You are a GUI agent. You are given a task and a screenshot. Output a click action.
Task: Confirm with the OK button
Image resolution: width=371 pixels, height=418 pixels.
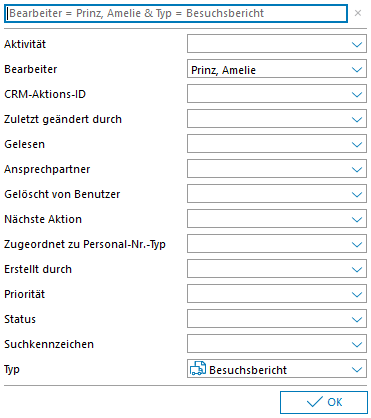click(x=324, y=402)
